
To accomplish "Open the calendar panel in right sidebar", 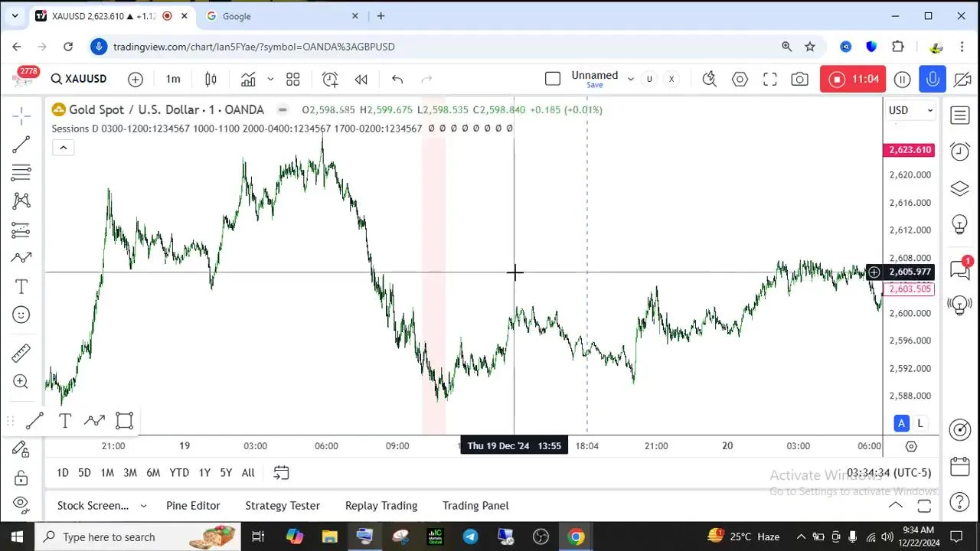I will pos(960,466).
